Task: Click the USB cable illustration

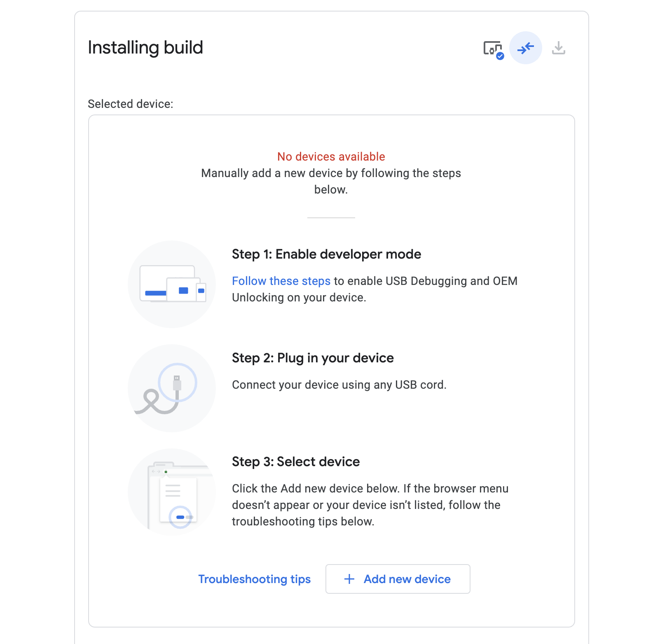Action: click(172, 388)
